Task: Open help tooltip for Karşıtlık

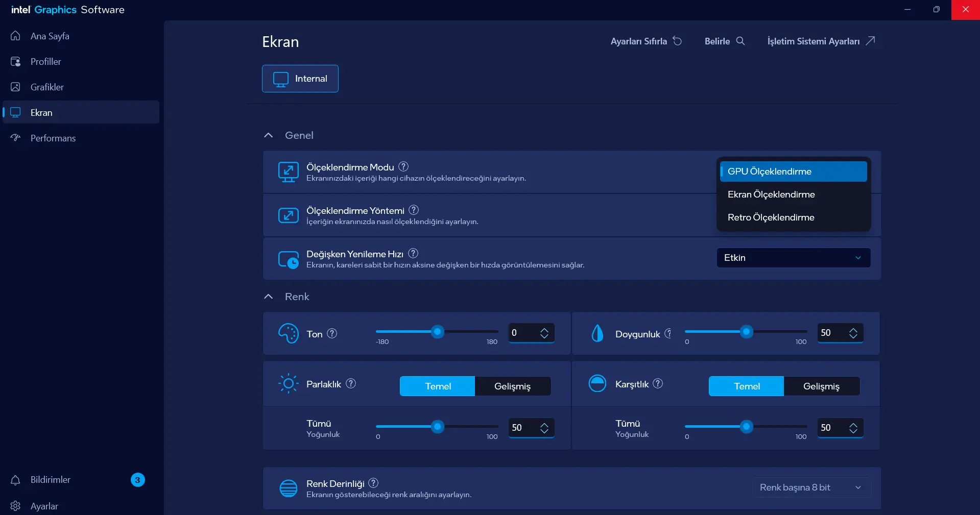Action: click(658, 383)
